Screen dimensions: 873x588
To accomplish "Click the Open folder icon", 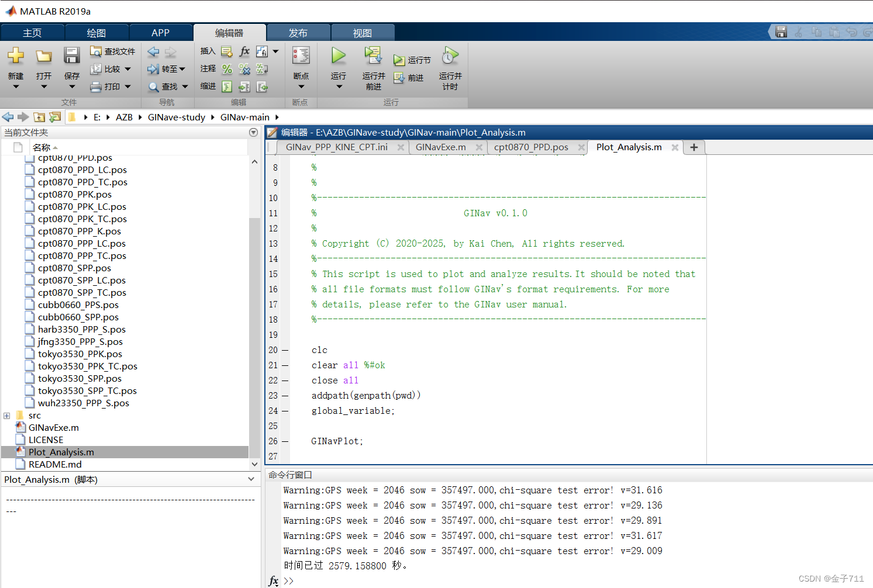I will [44, 56].
